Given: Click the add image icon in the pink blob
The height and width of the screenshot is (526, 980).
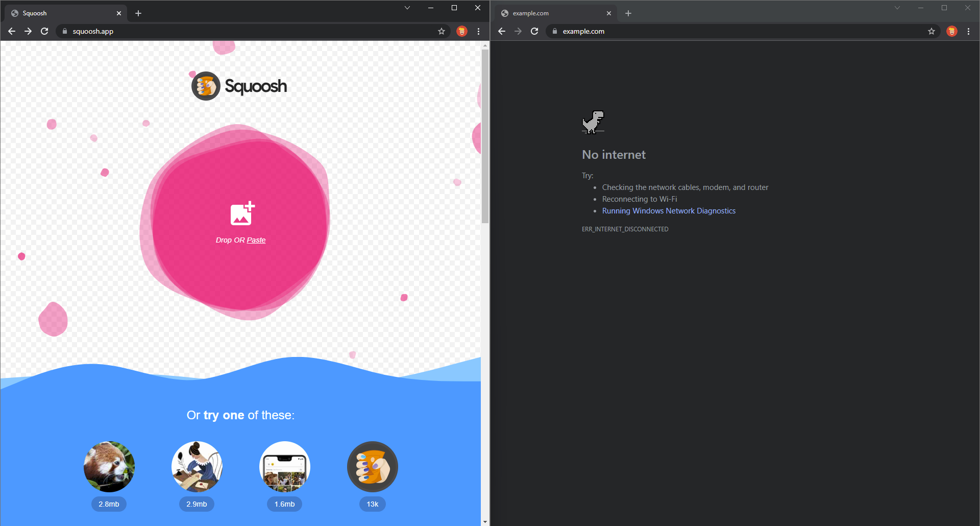Looking at the screenshot, I should [242, 213].
